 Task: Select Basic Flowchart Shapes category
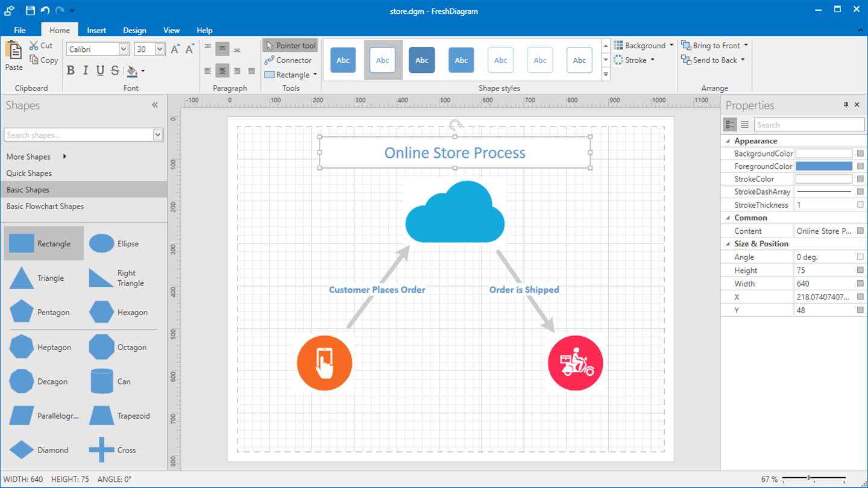(x=84, y=206)
